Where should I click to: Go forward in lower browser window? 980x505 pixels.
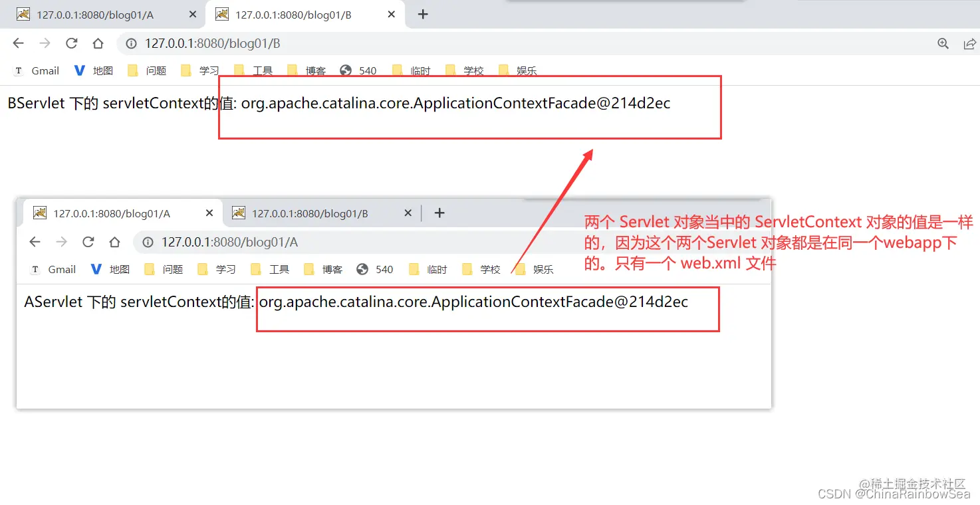[x=61, y=242]
